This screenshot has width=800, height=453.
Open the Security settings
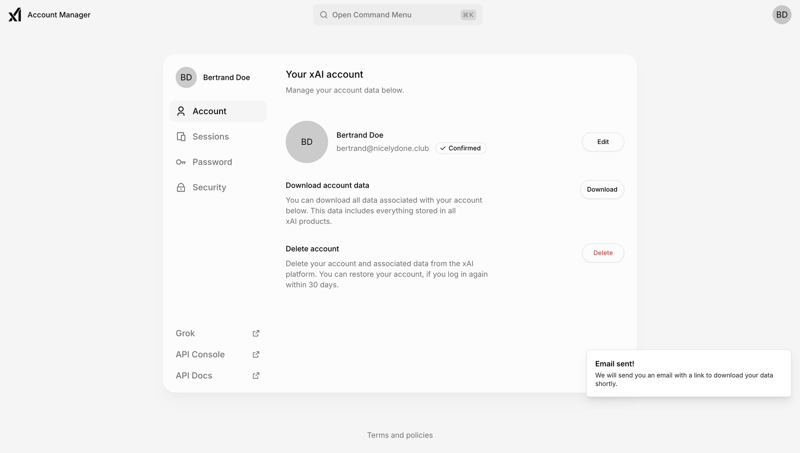(x=218, y=187)
